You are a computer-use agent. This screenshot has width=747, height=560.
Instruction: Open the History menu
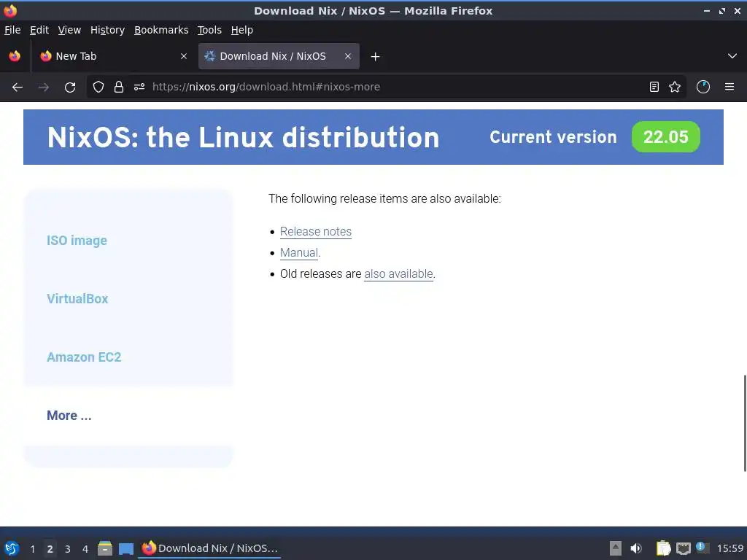point(108,30)
